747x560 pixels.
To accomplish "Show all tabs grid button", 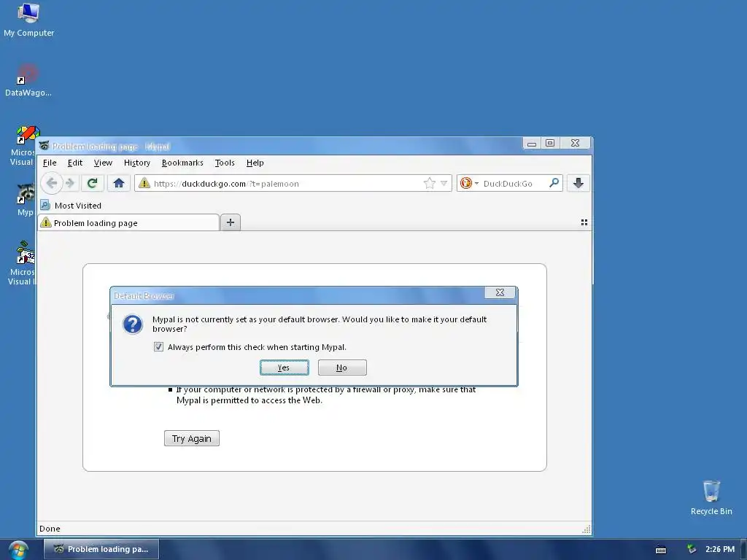I will [584, 222].
